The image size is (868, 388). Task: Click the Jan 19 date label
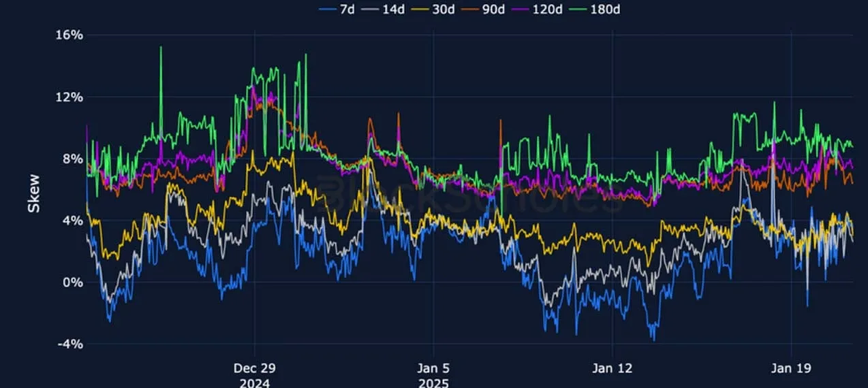coord(791,368)
